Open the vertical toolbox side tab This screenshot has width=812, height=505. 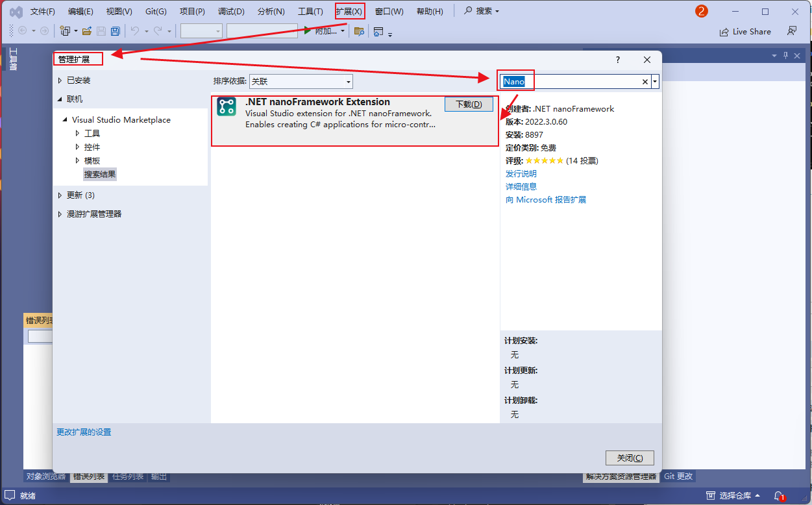[13, 59]
